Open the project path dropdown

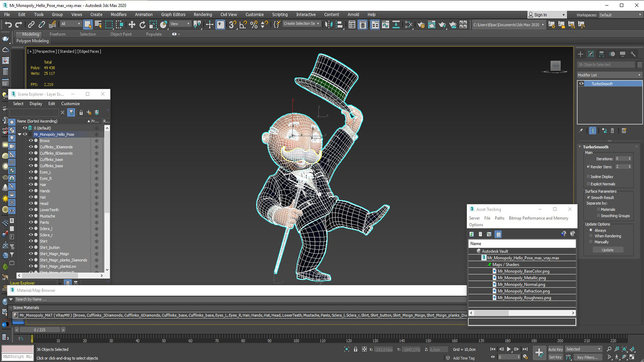coord(508,24)
